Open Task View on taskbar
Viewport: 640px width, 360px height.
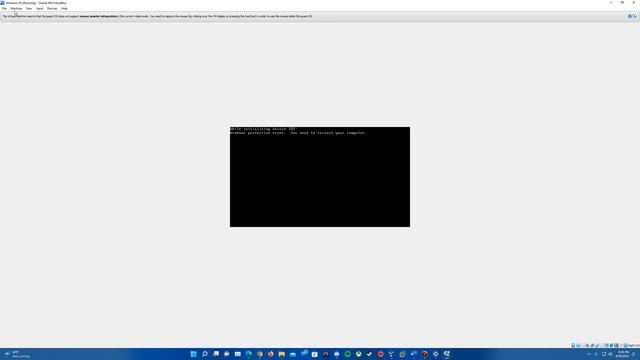[x=216, y=354]
